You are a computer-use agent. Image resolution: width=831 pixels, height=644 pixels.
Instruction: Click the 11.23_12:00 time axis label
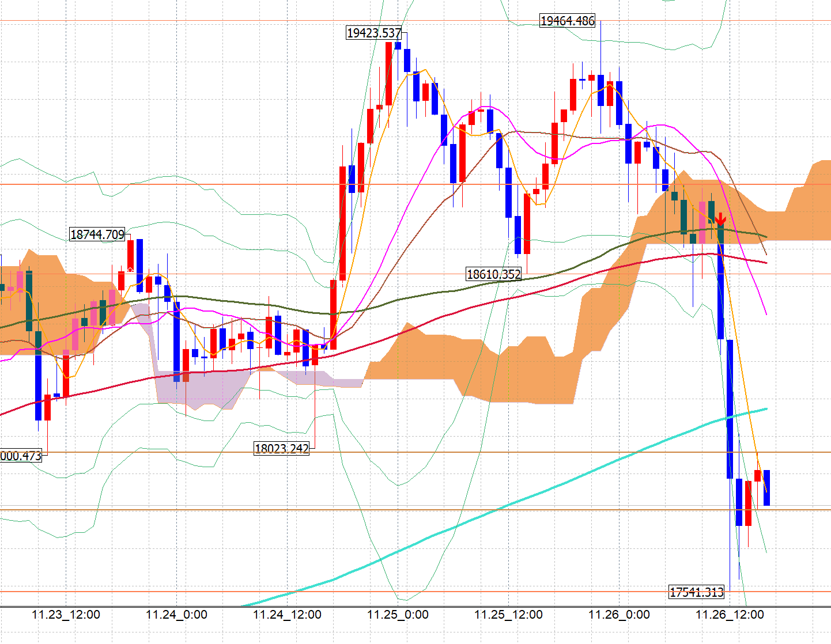[66, 615]
